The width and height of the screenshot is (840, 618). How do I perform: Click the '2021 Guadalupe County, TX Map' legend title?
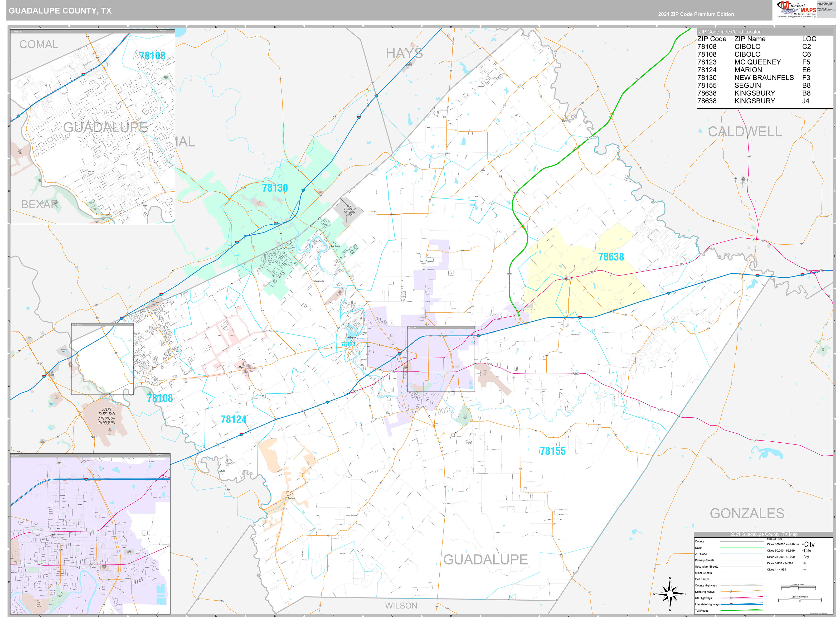764,534
